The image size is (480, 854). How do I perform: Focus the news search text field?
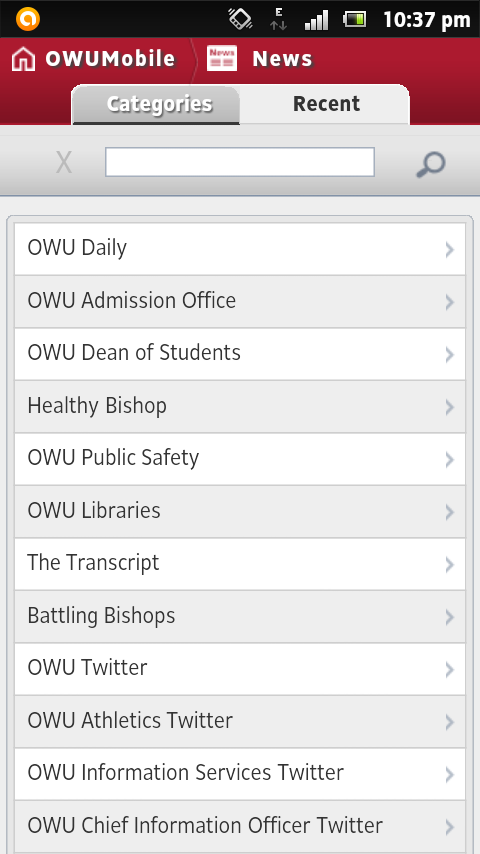pos(240,162)
